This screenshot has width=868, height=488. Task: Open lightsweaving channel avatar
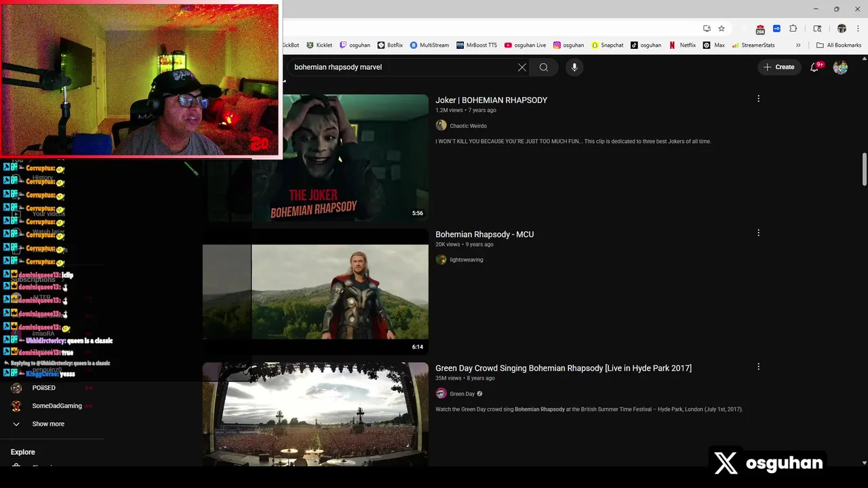click(x=441, y=260)
